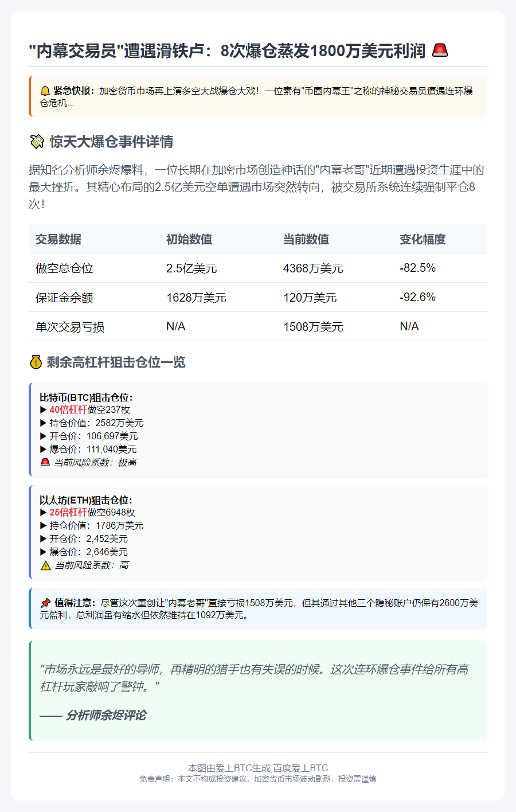Click the 免责声明 disclaimer line

click(x=258, y=779)
